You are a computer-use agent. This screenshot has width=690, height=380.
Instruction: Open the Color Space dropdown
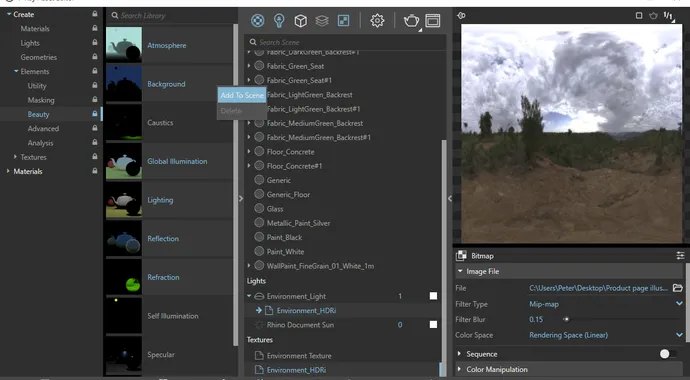click(679, 335)
